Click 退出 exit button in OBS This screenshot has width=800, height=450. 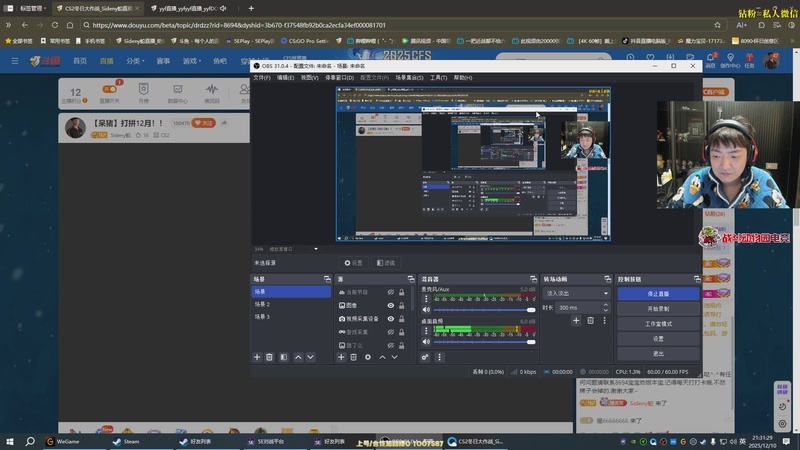point(658,353)
